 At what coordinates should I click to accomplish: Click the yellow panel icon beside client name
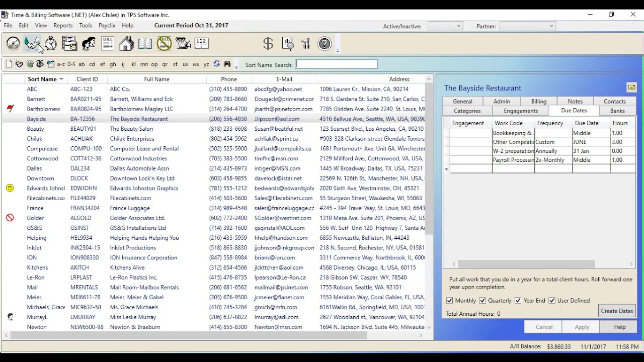631,87
